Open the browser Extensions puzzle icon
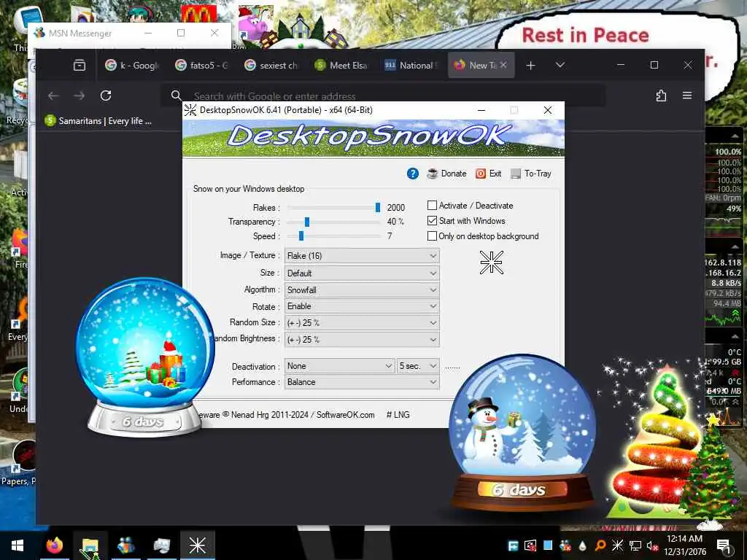This screenshot has width=747, height=560. [x=661, y=96]
